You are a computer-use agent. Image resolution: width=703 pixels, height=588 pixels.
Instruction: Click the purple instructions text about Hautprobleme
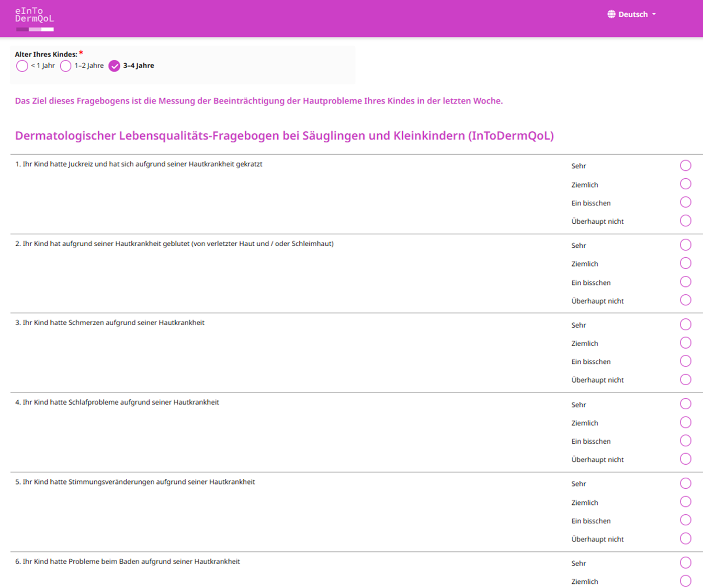[258, 101]
